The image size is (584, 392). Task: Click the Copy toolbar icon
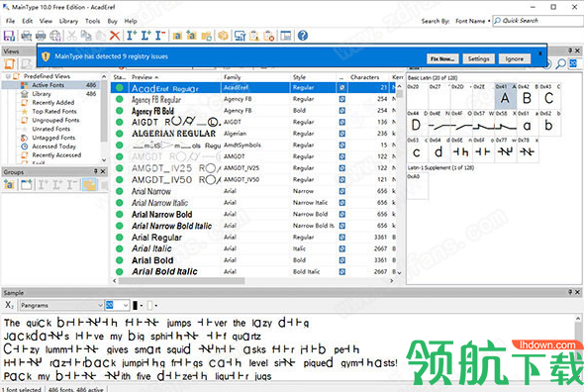click(86, 36)
